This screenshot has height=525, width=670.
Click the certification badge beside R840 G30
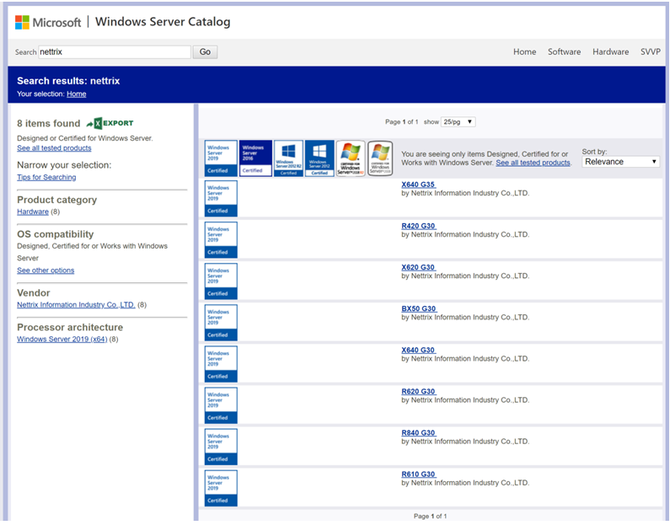pos(221,447)
